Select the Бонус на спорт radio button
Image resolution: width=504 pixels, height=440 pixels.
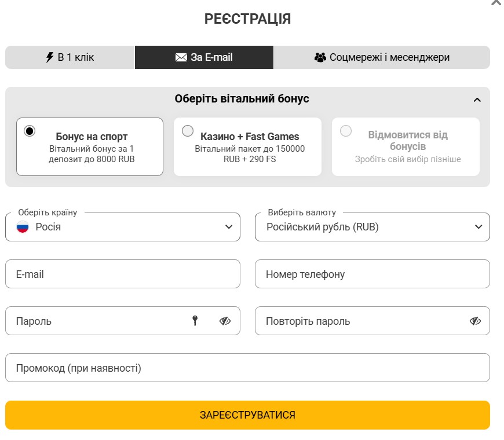click(30, 131)
